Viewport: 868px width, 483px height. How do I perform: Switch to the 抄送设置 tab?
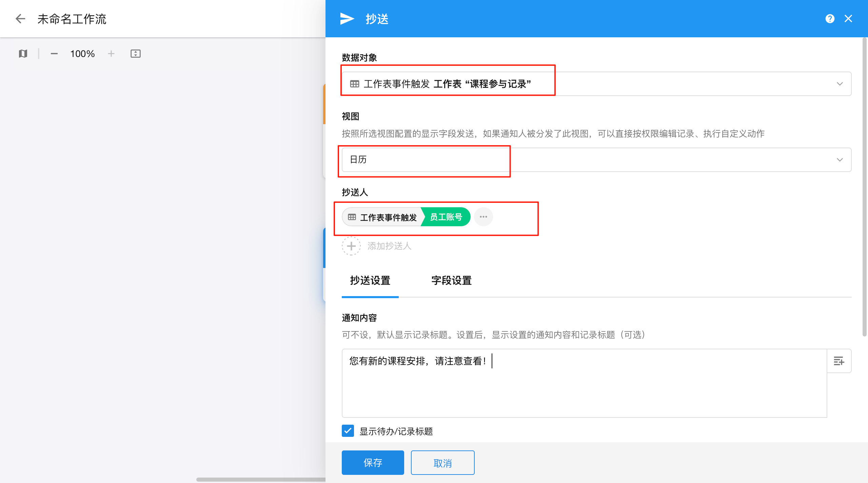point(370,281)
